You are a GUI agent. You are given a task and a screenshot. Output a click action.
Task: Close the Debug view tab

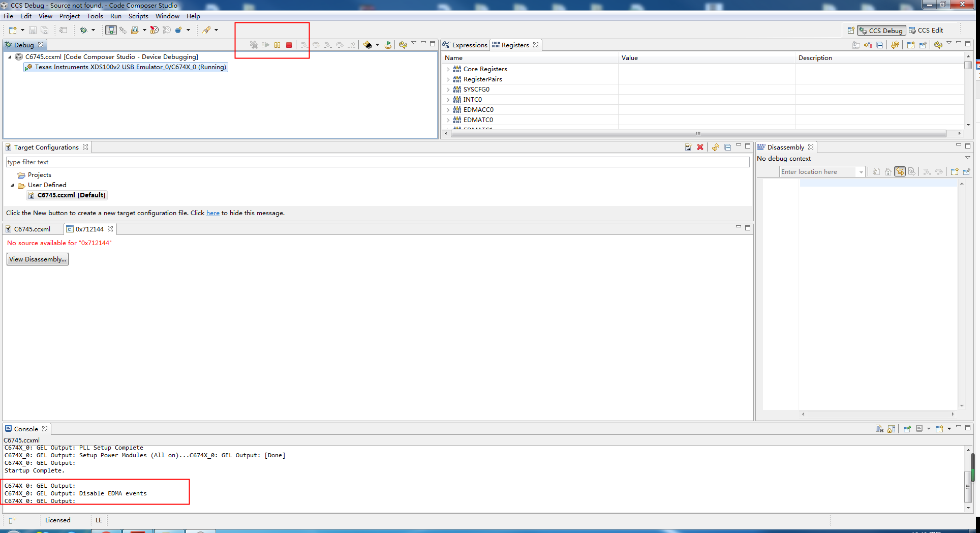(41, 45)
